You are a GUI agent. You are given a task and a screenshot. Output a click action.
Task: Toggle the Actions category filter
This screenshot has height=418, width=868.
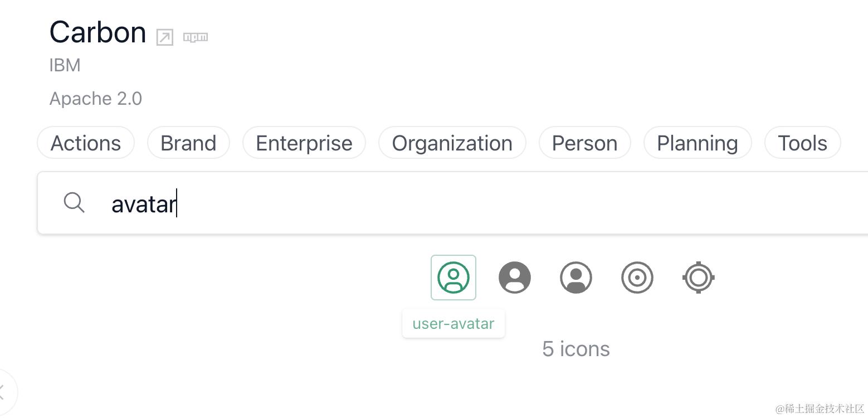86,143
